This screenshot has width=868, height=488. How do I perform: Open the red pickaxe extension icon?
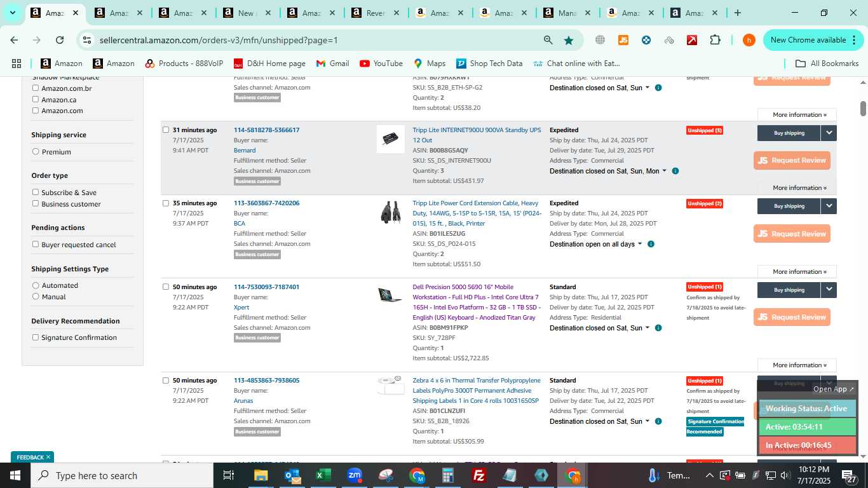coord(692,40)
